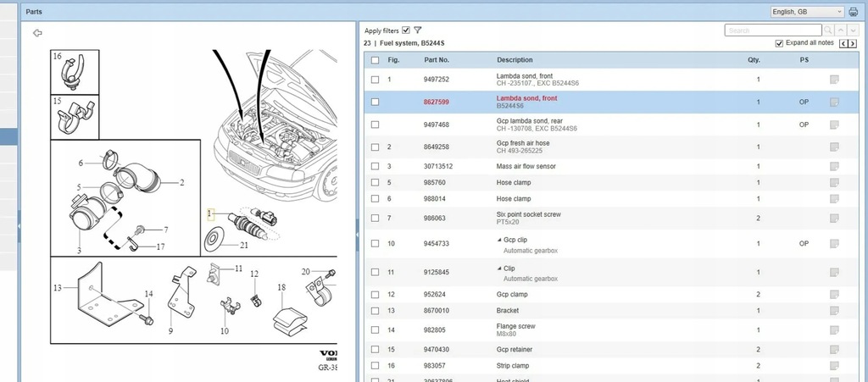Click figure 16 strip clamp thumbnail box

pos(75,72)
